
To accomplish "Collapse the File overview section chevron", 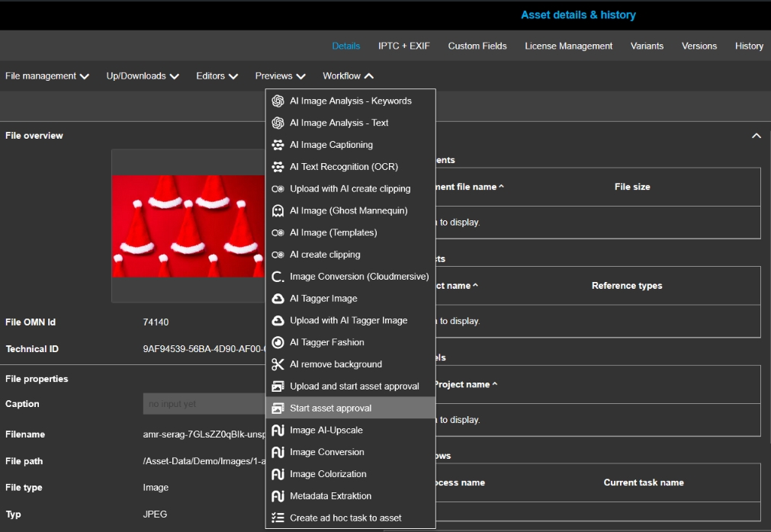I will click(x=756, y=136).
